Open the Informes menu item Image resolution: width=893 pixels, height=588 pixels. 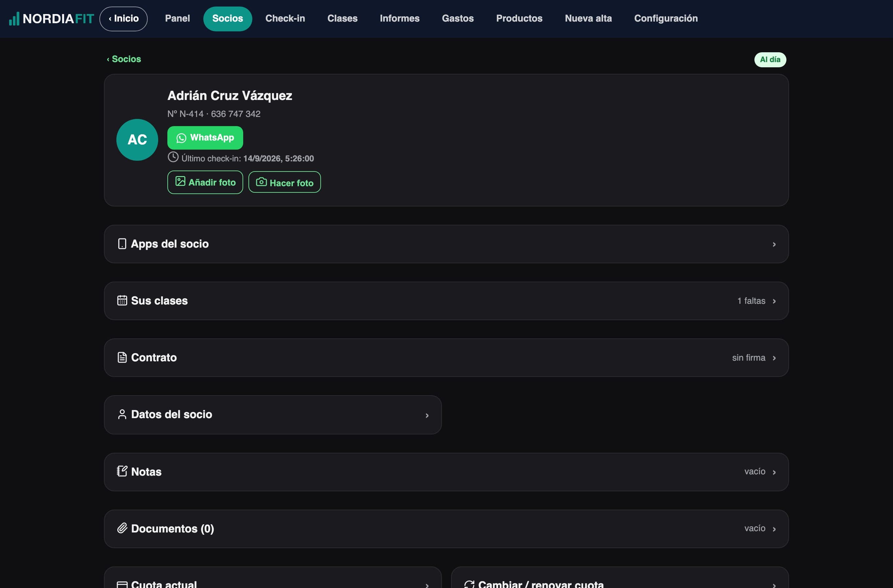(x=399, y=18)
